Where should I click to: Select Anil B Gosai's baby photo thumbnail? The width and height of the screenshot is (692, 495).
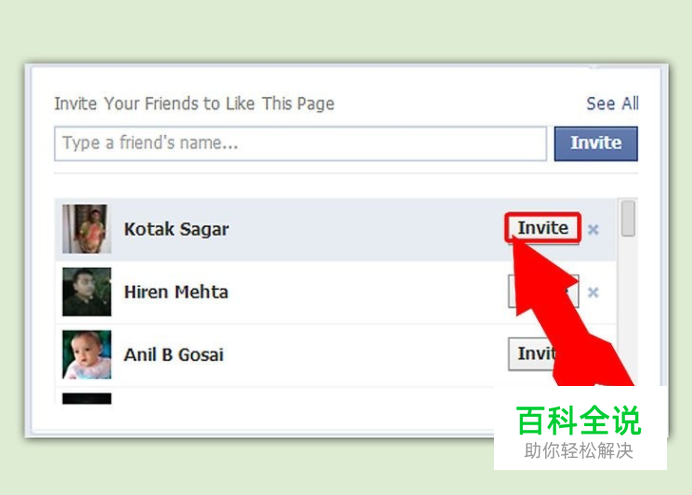(86, 355)
